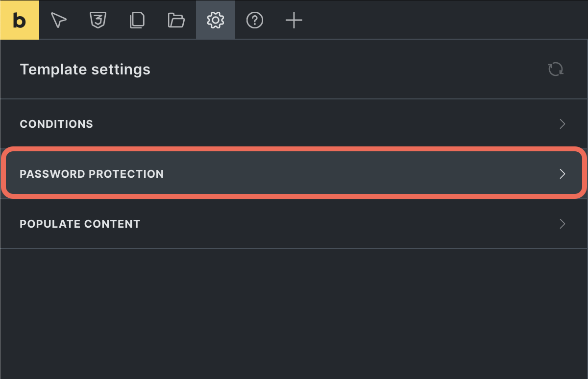Open the pages icon in toolbar
This screenshot has height=379, width=588.
pyautogui.click(x=137, y=20)
